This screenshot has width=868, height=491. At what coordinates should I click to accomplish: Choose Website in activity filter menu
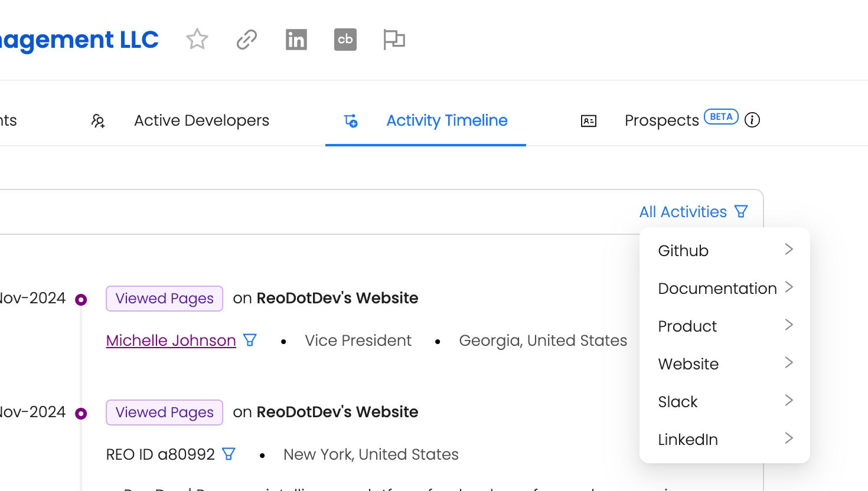point(725,364)
